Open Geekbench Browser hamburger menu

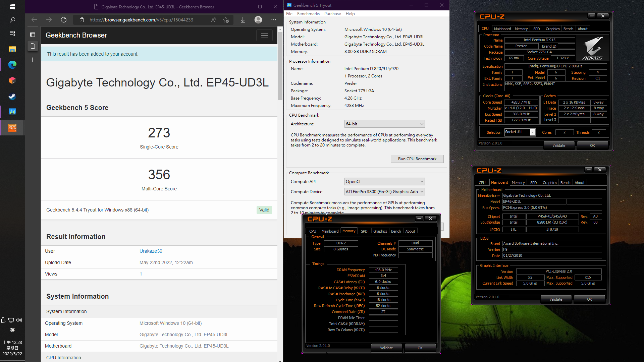pyautogui.click(x=265, y=35)
